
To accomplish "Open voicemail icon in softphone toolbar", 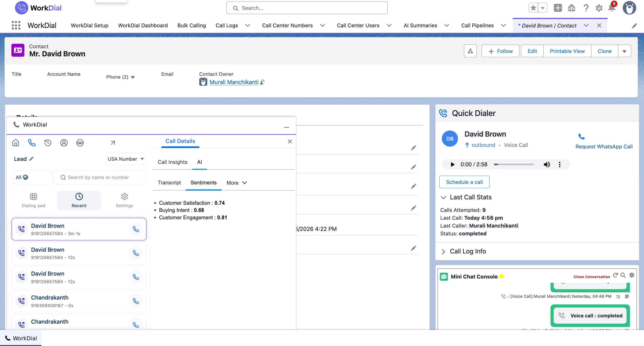I will tap(80, 143).
